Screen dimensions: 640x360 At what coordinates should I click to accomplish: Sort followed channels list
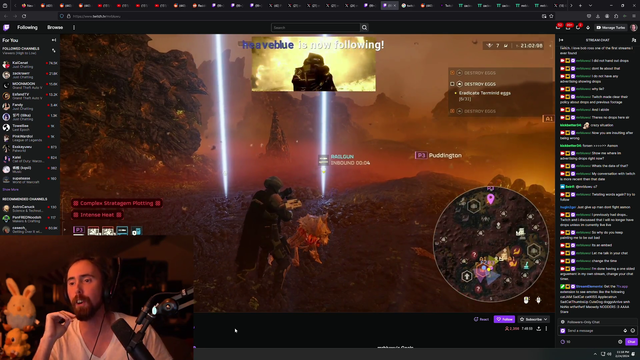point(53,50)
